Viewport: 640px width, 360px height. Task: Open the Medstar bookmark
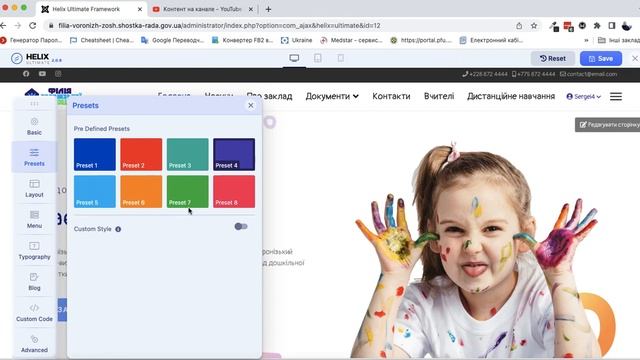351,40
